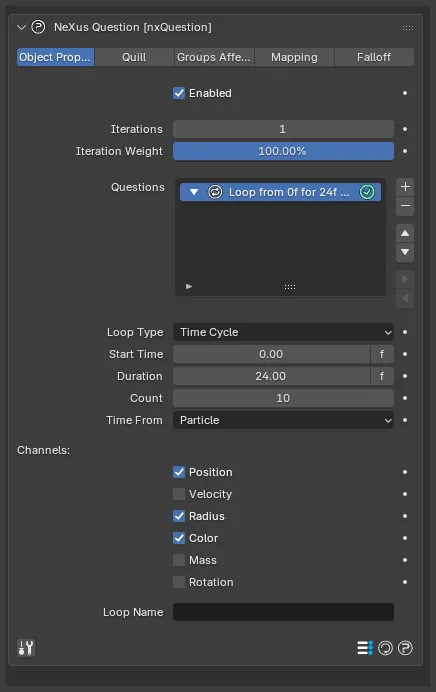Toggle the Position channel checkbox
This screenshot has height=692, width=436.
pyautogui.click(x=179, y=472)
